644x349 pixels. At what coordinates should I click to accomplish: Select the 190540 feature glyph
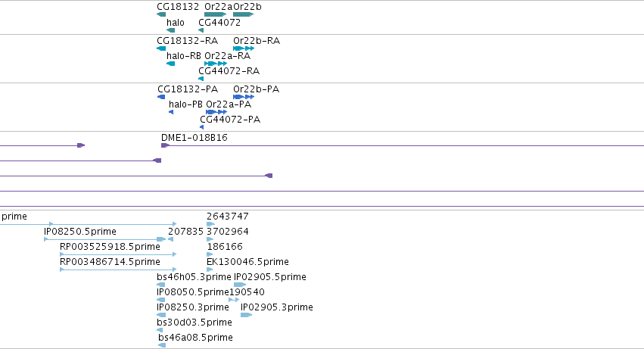[x=234, y=300]
